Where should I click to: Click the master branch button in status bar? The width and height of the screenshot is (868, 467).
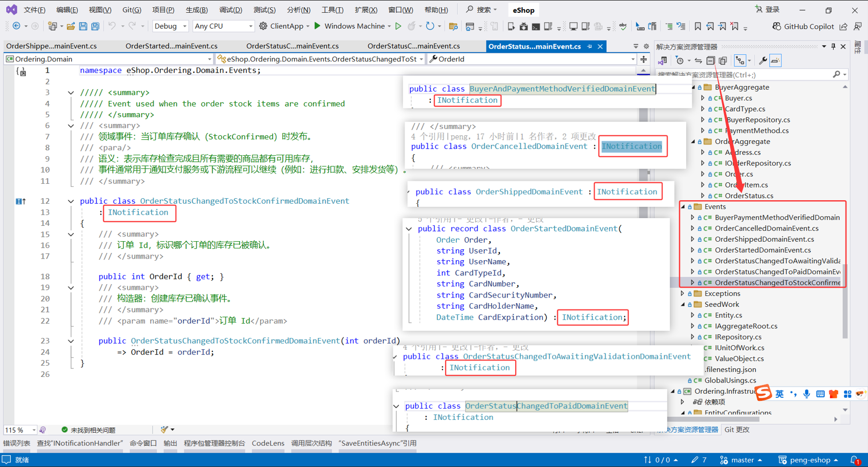tap(740, 460)
